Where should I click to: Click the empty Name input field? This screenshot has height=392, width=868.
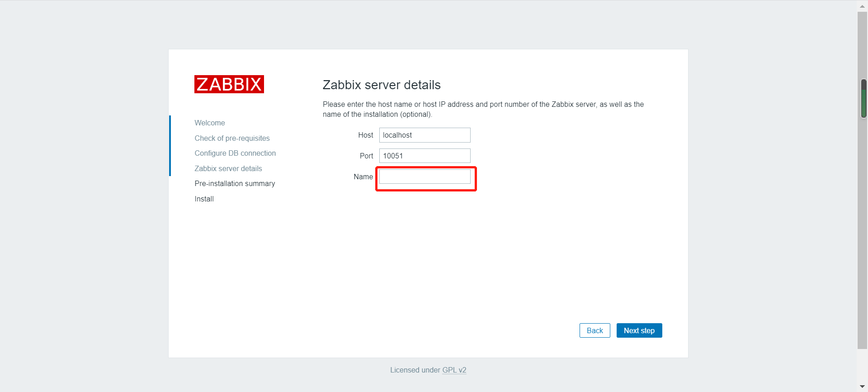coord(425,177)
